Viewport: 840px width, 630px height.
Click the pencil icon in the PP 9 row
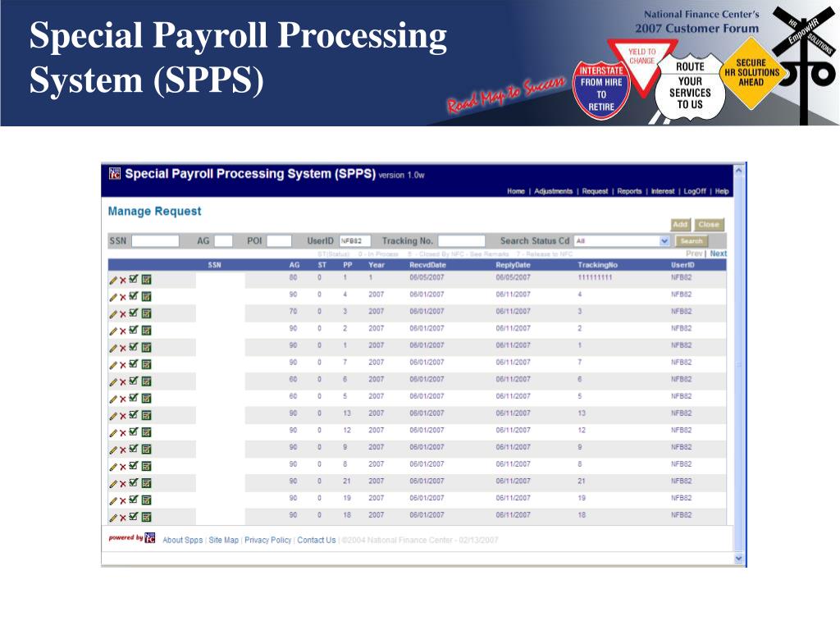click(x=113, y=450)
